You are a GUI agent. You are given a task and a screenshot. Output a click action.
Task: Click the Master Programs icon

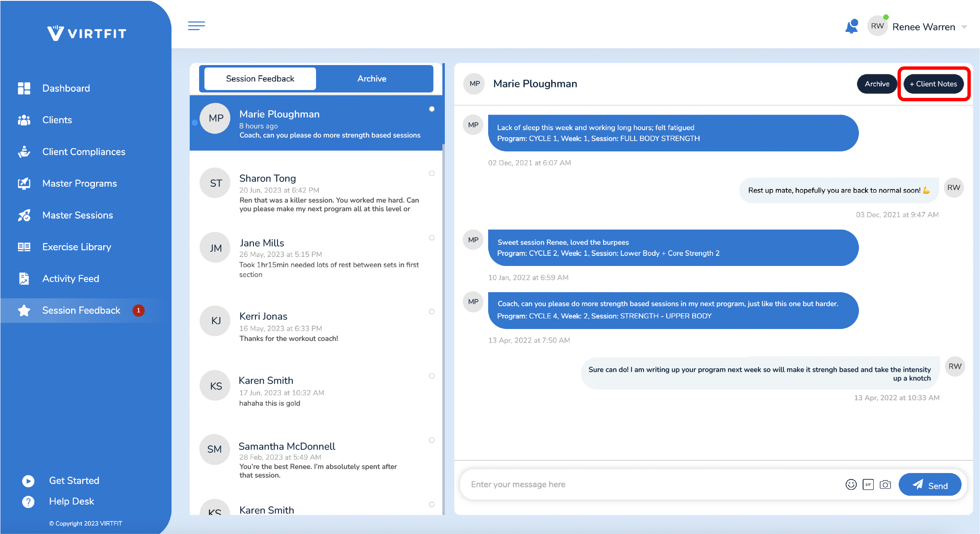pos(24,183)
